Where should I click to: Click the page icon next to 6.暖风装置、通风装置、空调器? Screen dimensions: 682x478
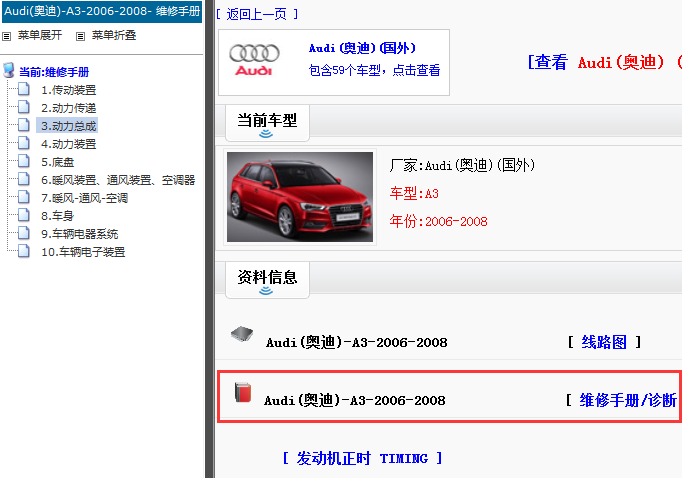tap(24, 179)
